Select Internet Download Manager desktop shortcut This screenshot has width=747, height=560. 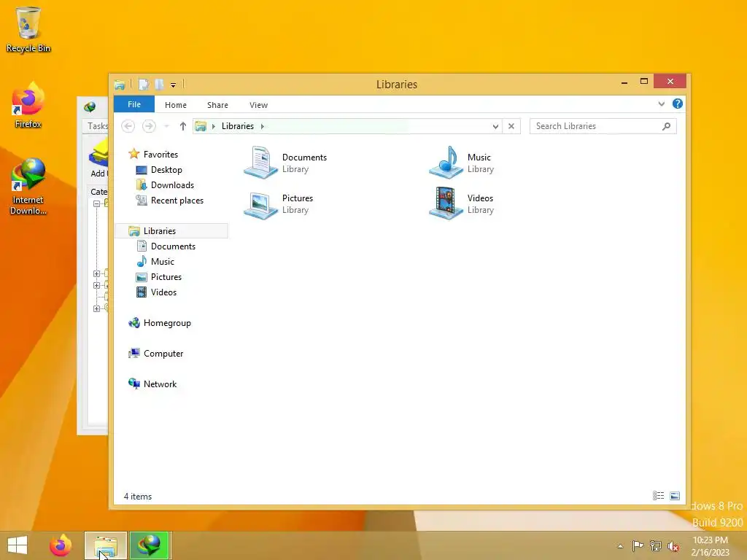28,187
